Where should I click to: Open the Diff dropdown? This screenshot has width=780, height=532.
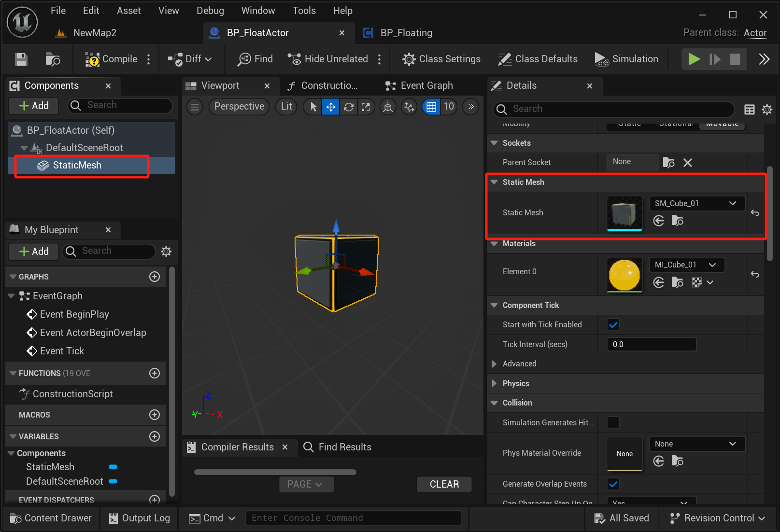(190, 59)
